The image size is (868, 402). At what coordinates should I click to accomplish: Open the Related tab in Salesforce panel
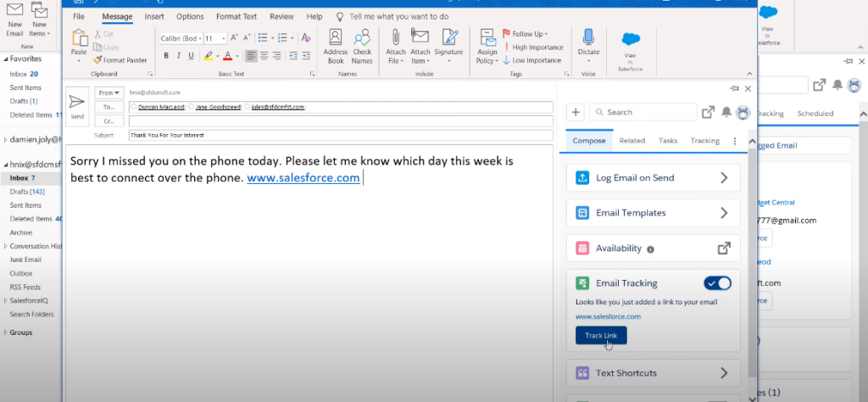pyautogui.click(x=632, y=141)
